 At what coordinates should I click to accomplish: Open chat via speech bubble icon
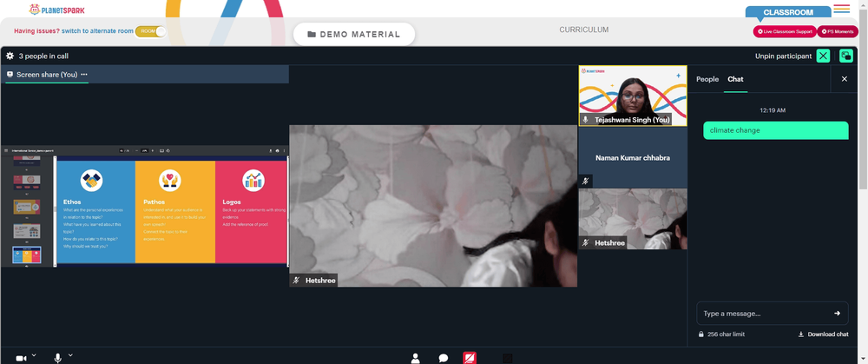(x=444, y=359)
